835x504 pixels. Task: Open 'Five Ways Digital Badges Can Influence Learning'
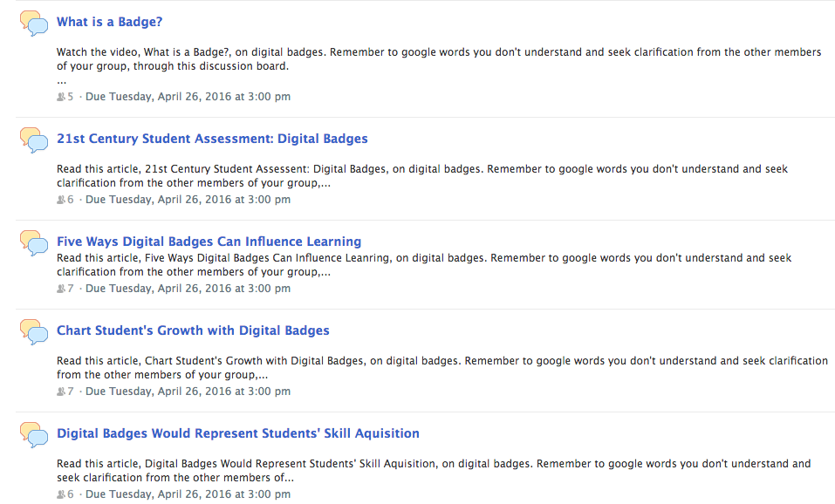pyautogui.click(x=209, y=242)
